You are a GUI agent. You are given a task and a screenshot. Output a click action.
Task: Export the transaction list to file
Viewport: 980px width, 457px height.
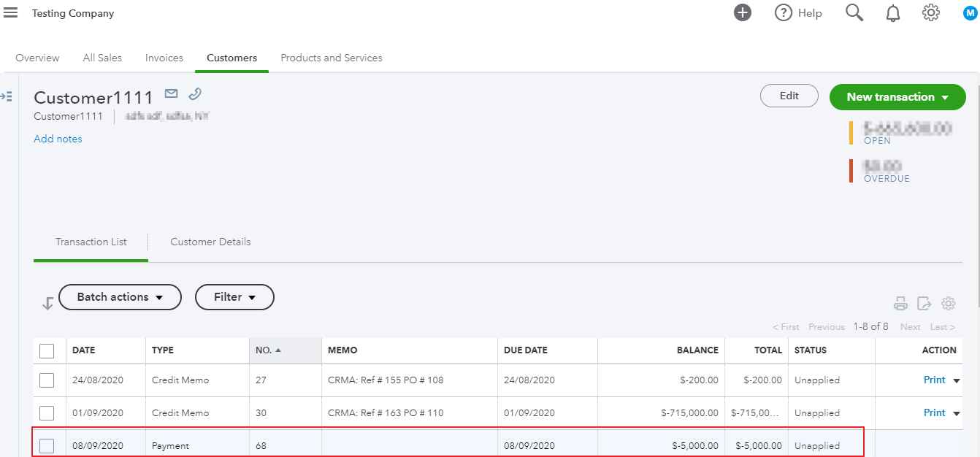pyautogui.click(x=925, y=304)
